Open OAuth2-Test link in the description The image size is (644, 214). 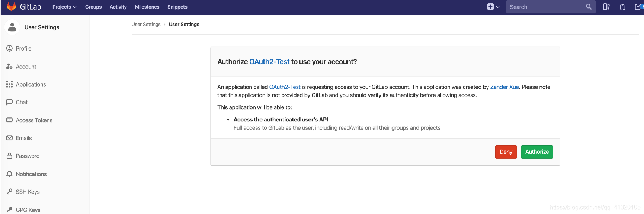point(285,87)
